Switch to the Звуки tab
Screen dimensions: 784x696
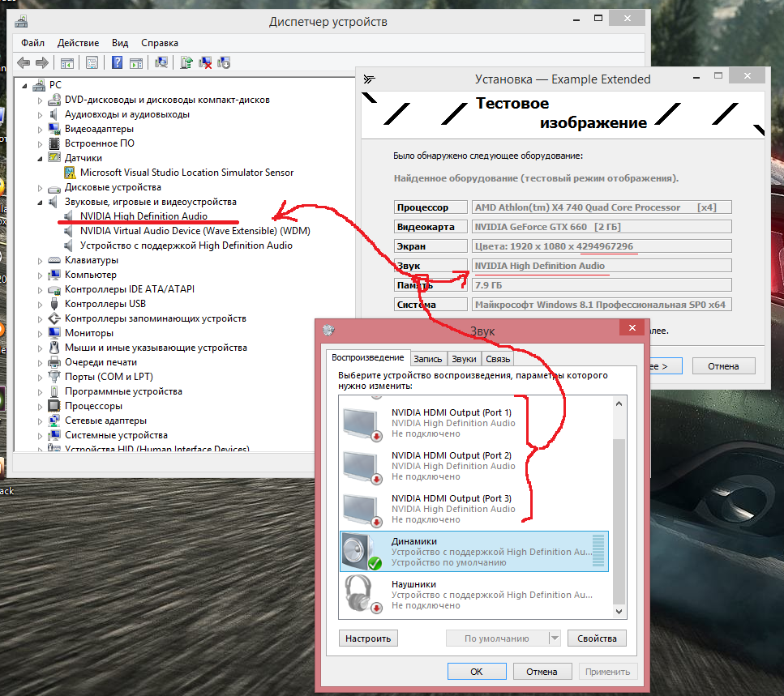[464, 359]
